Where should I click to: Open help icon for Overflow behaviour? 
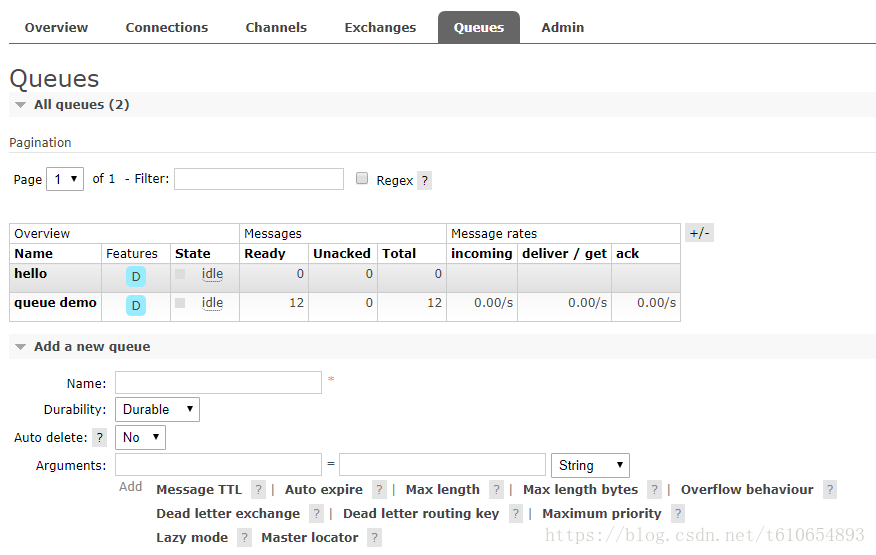point(830,490)
